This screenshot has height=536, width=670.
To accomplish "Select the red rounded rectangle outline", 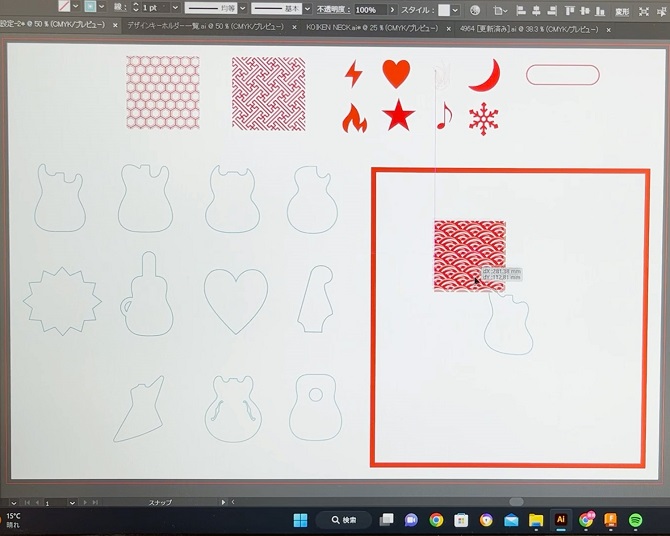I will [x=563, y=75].
